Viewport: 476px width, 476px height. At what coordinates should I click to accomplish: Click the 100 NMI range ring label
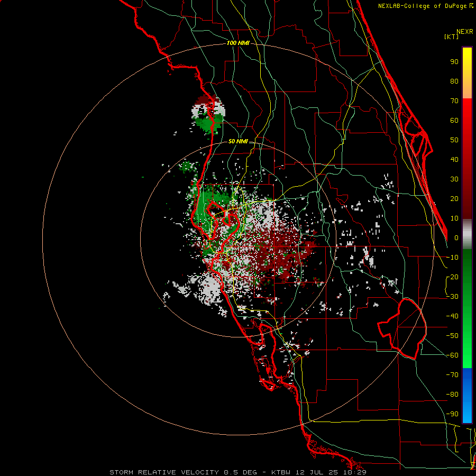[237, 43]
